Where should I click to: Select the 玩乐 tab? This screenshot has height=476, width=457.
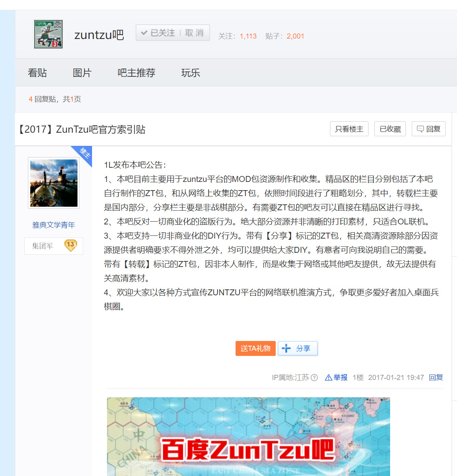click(191, 72)
